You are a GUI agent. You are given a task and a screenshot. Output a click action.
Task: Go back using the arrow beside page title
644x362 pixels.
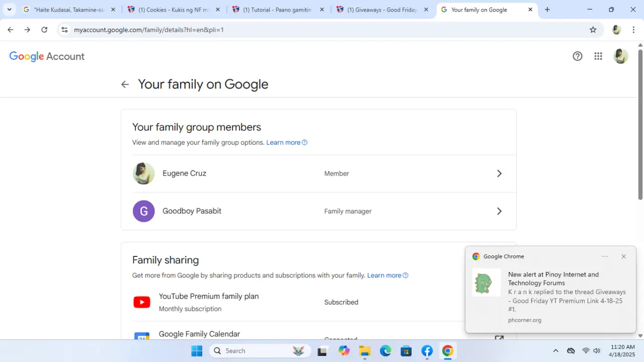click(x=125, y=84)
